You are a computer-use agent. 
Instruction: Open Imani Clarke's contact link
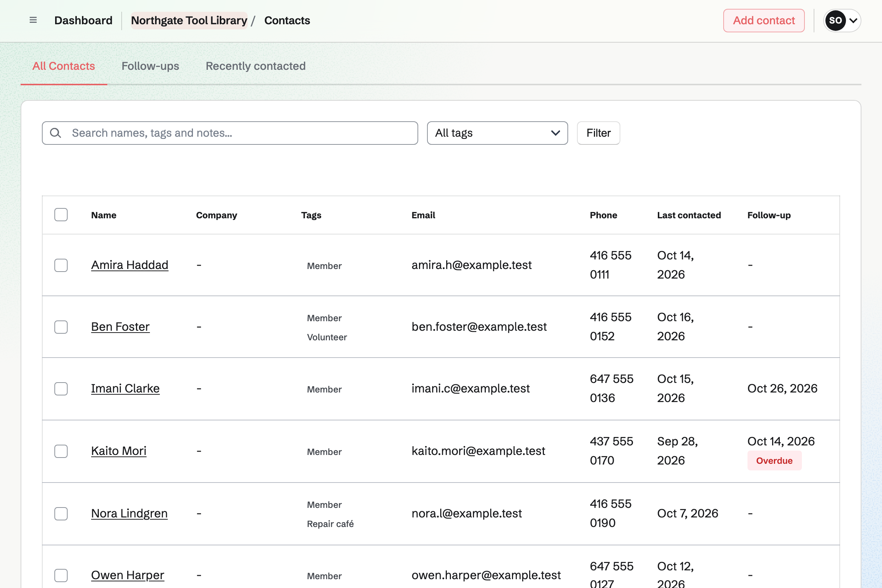(x=125, y=388)
